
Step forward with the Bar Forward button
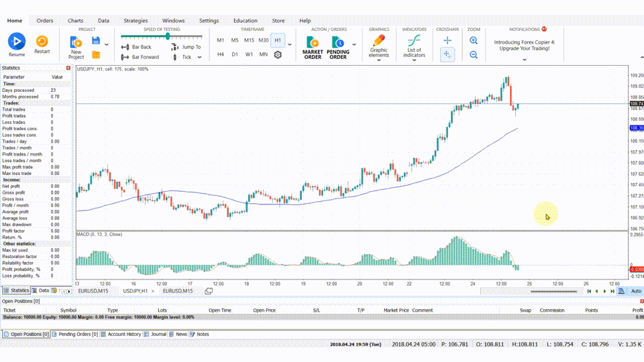coord(140,57)
